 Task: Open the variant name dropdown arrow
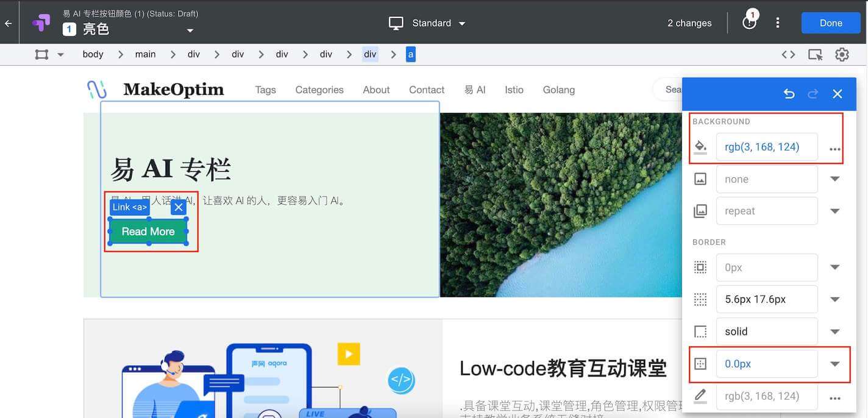point(190,30)
